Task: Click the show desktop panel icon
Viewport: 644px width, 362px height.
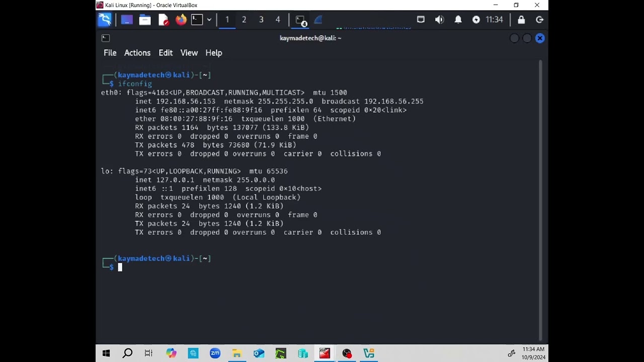Action: click(127, 20)
